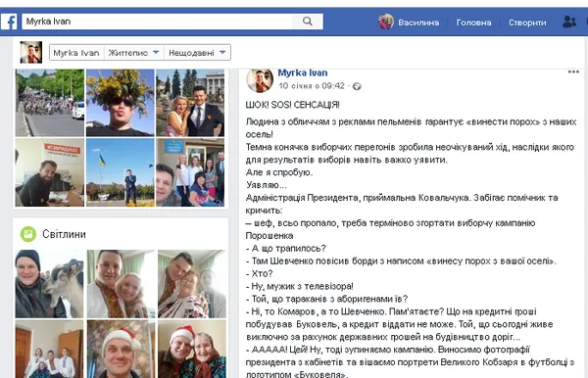Click the line "кричить:"

264,211
